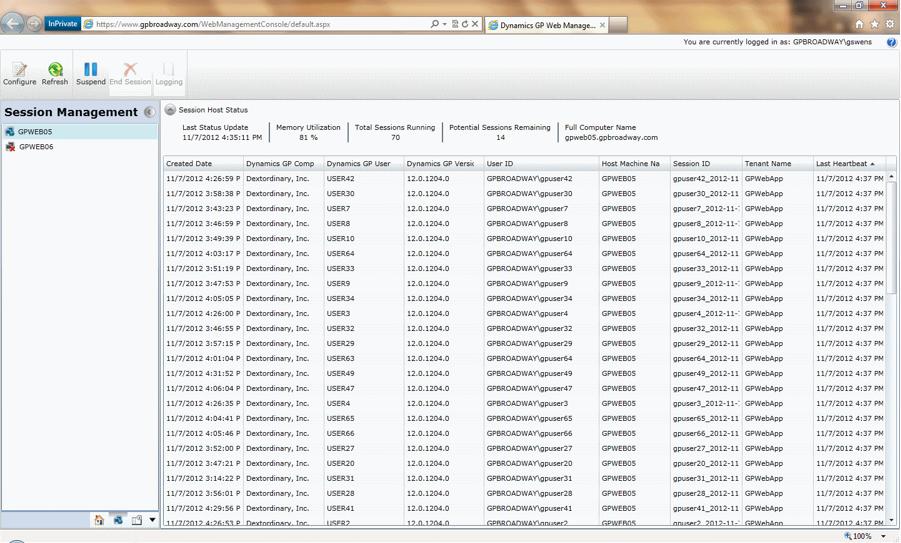Stop loading with the address bar X
This screenshot has width=901, height=543.
point(475,24)
